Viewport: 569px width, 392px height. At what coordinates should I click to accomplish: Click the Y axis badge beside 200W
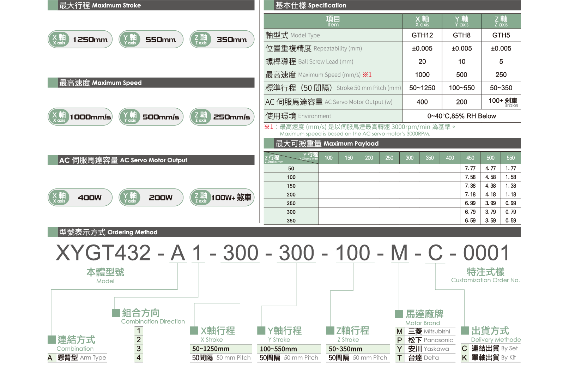[x=130, y=197]
